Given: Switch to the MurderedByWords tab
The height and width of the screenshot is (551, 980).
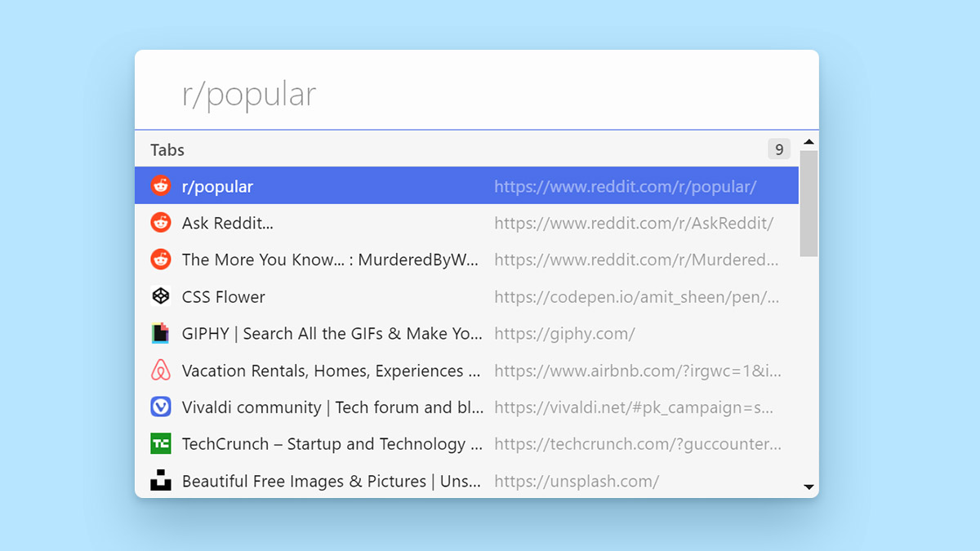Looking at the screenshot, I should [x=327, y=260].
